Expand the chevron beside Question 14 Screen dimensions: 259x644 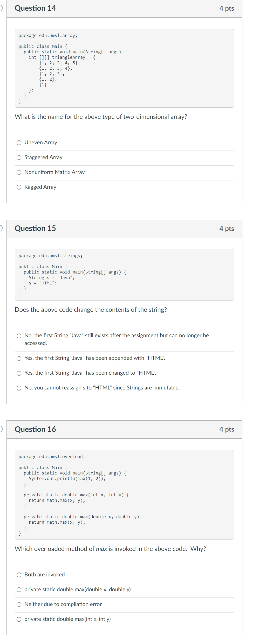pyautogui.click(x=1, y=8)
